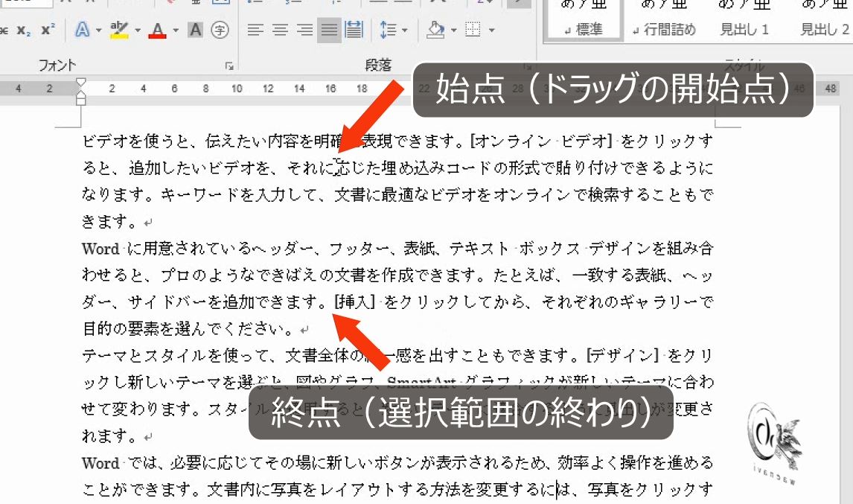Toggle character shading with the gray A

[x=195, y=30]
